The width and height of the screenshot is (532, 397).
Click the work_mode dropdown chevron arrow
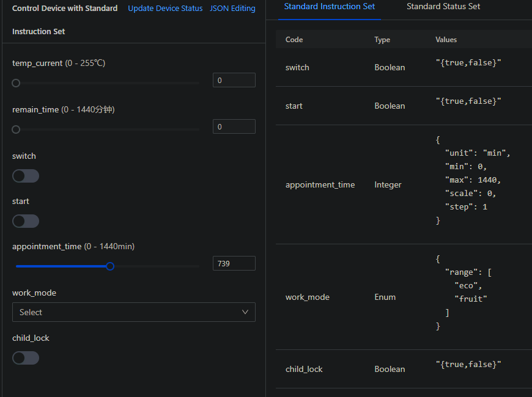coord(245,312)
